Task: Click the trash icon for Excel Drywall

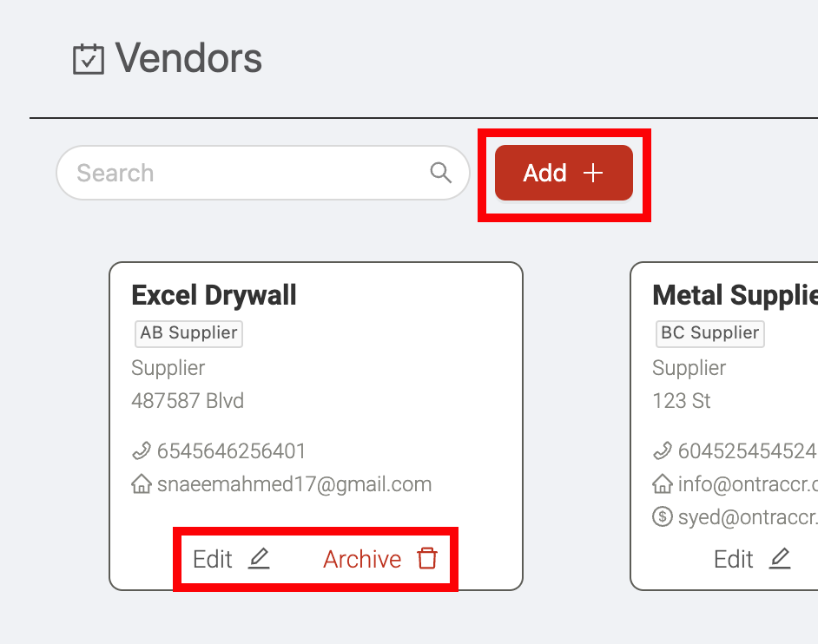Action: tap(427, 558)
